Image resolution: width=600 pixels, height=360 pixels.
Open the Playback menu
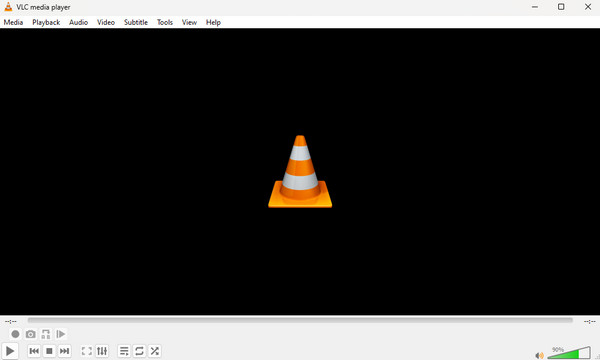pos(46,22)
